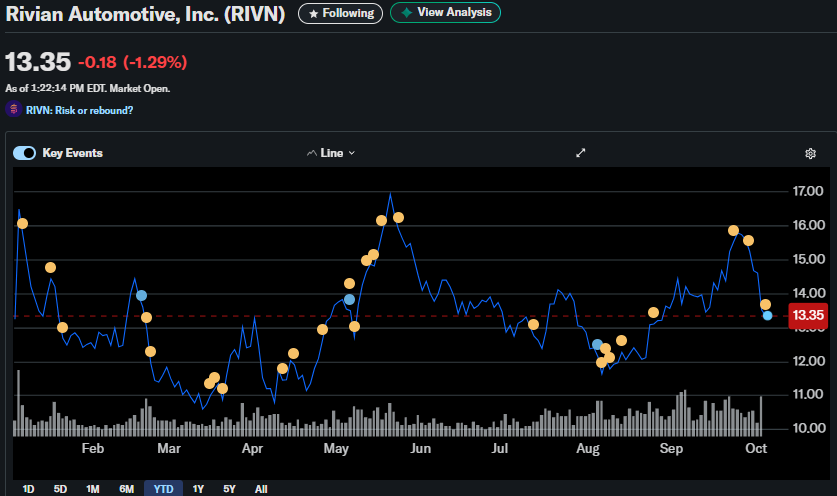Click the light blue current price marker
Screen dimensions: 837x496
768,316
